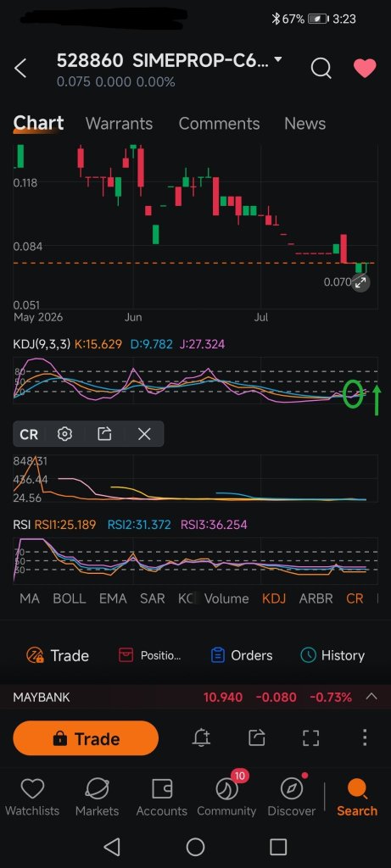Switch to the Warrants tab
Viewport: 391px width, 868px height.
(119, 124)
